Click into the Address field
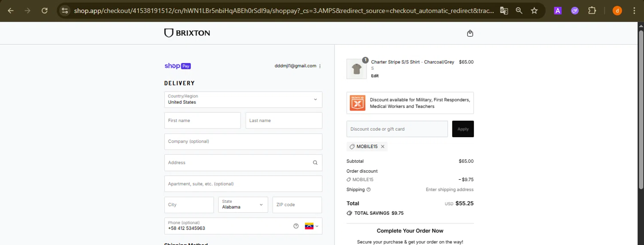Image resolution: width=644 pixels, height=245 pixels. [x=243, y=162]
